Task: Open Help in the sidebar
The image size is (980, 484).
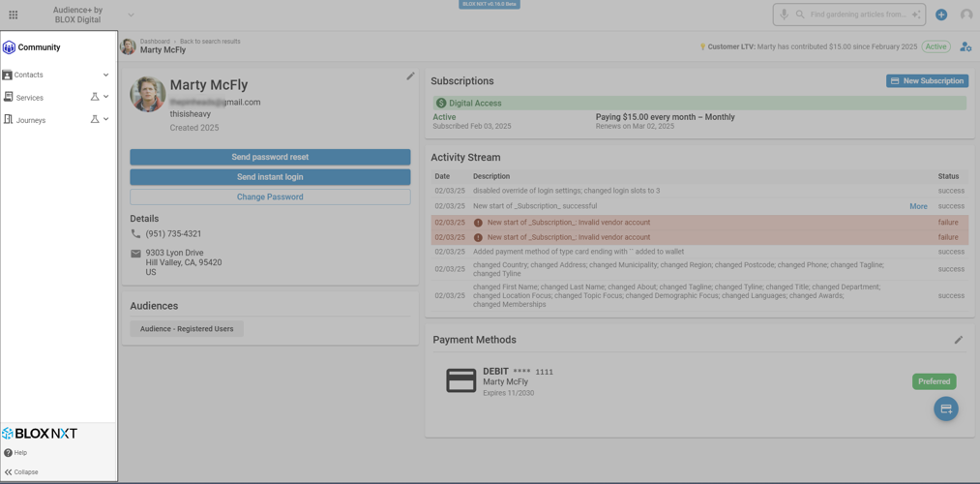Action: tap(15, 453)
